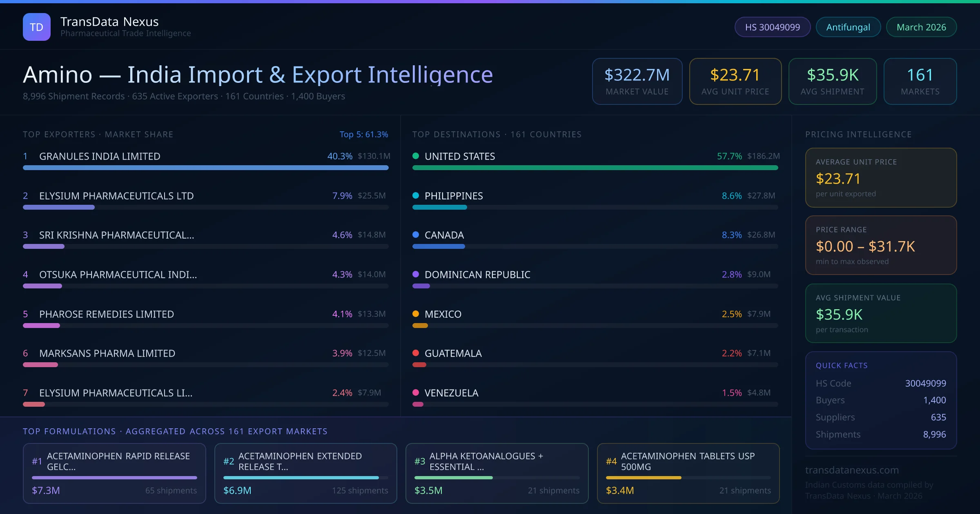Click the blue dot beside Canada
This screenshot has height=514, width=980.
416,235
